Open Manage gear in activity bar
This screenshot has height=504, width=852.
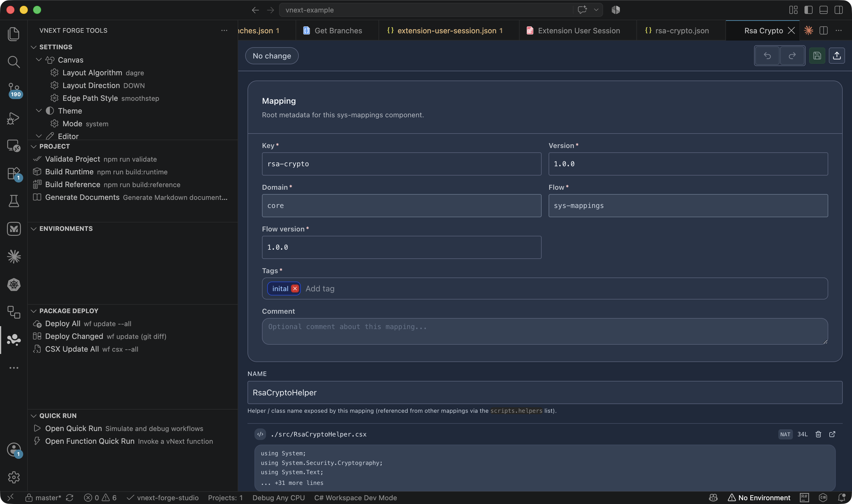(x=14, y=477)
